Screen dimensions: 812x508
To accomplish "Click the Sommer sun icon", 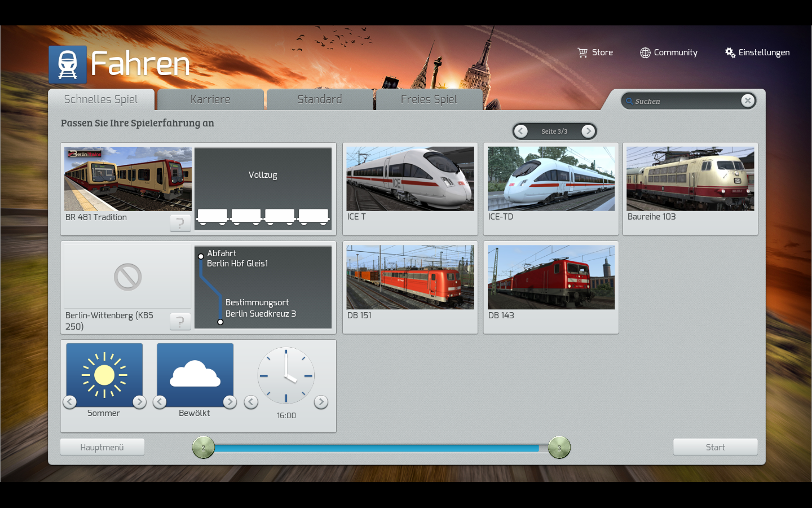I will click(104, 375).
